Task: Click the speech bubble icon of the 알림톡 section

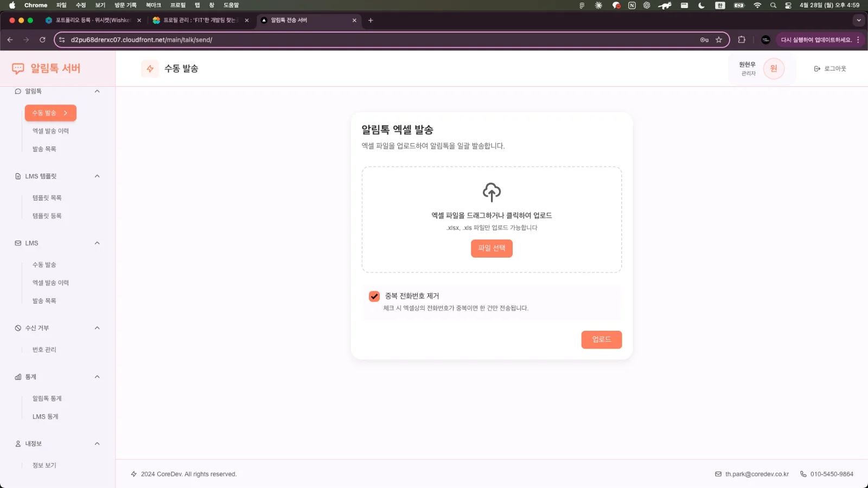Action: pyautogui.click(x=18, y=91)
